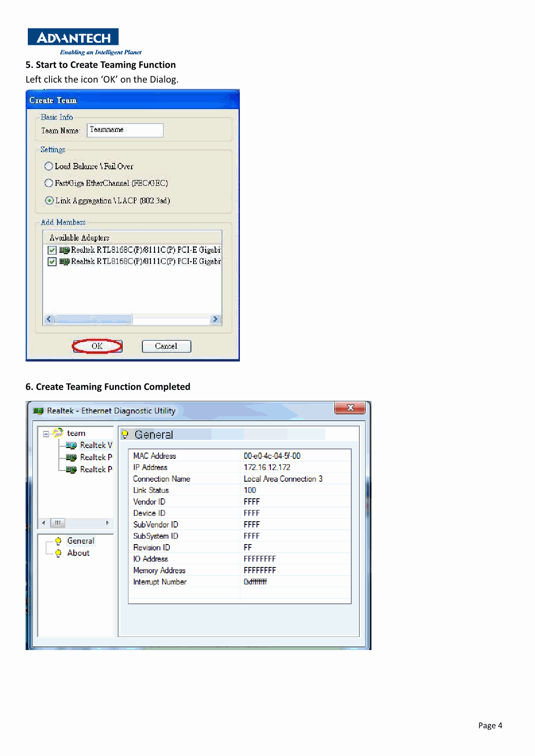Click the Device ID row label
This screenshot has height=756, width=535.
(x=150, y=513)
